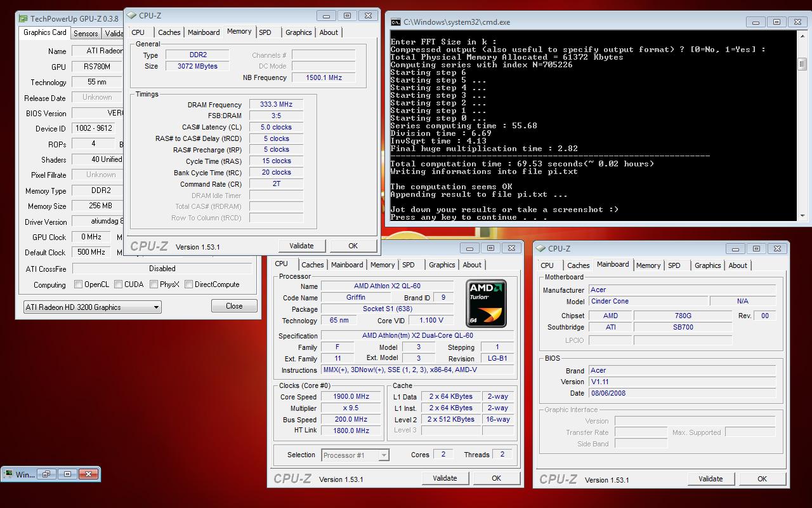The image size is (812, 508).
Task: Close the CPU-Z Mainboard window
Action: coord(778,248)
